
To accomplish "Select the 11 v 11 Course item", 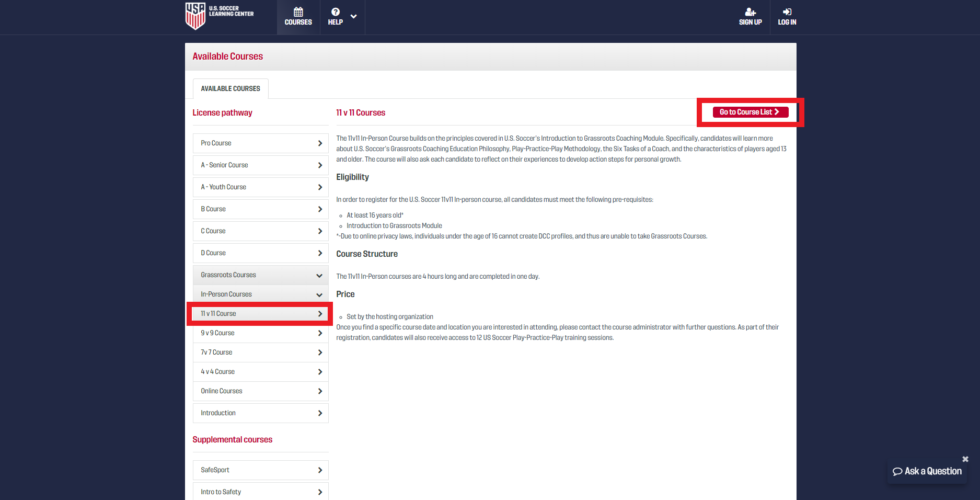I will (261, 314).
